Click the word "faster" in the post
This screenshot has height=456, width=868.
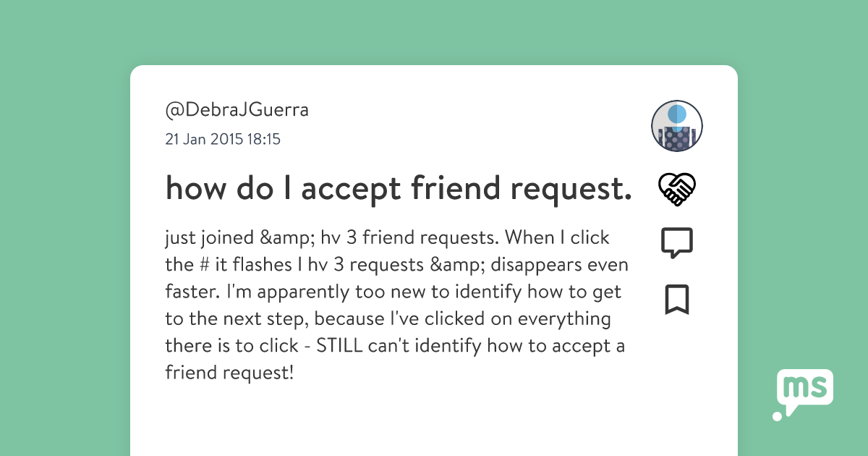pyautogui.click(x=190, y=292)
